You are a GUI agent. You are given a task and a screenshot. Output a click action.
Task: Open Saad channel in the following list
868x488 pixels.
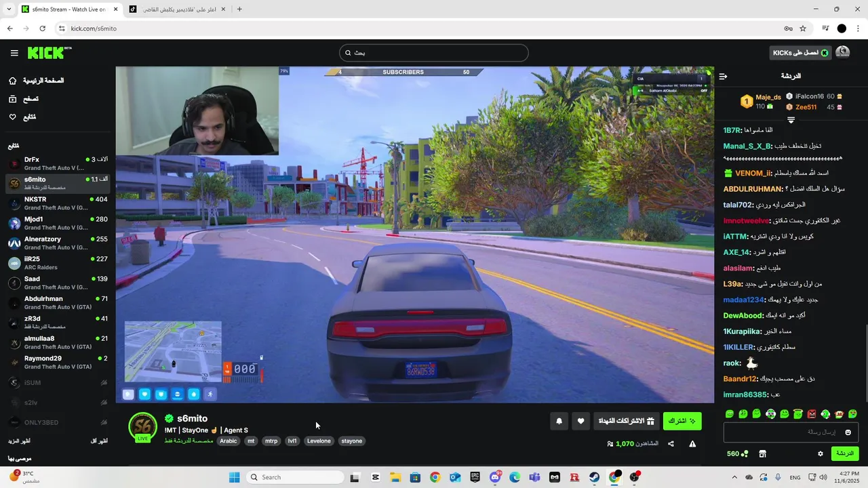click(x=58, y=283)
